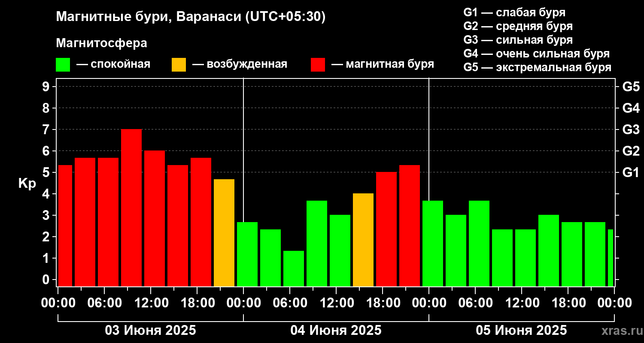Click the Kp axis value 0
Screen dimensions: 644x343
click(47, 280)
